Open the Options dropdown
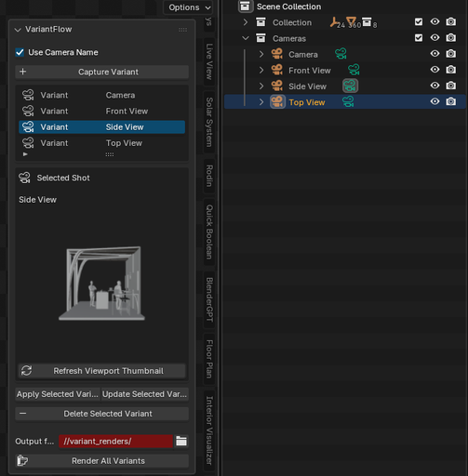Viewport: 468px width, 476px height. (x=188, y=7)
